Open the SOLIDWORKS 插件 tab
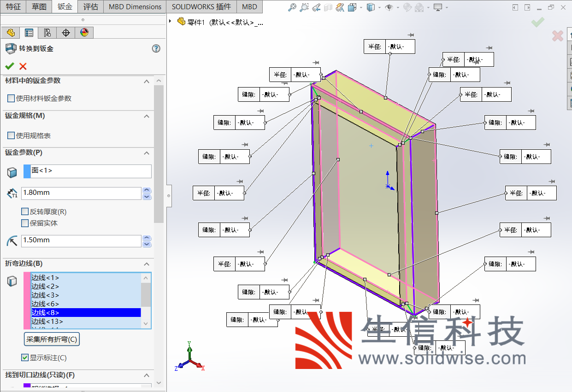This screenshot has height=392, width=572. [201, 6]
